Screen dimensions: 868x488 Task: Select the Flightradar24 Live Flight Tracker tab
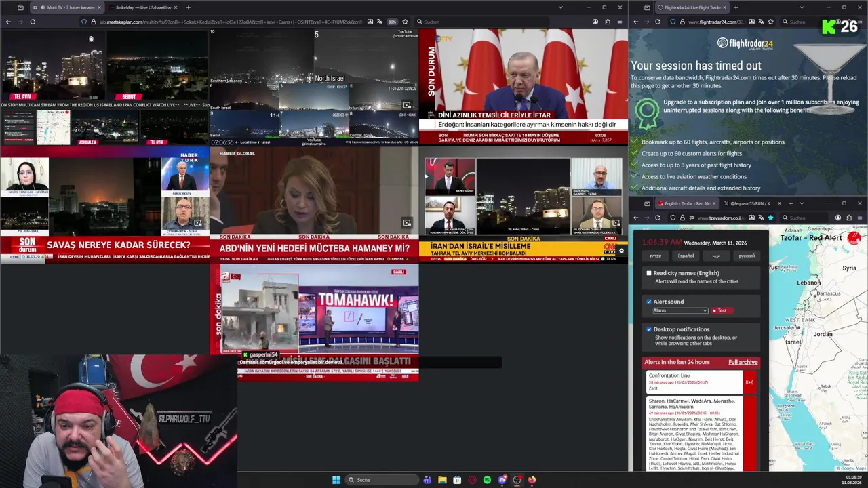coord(692,7)
